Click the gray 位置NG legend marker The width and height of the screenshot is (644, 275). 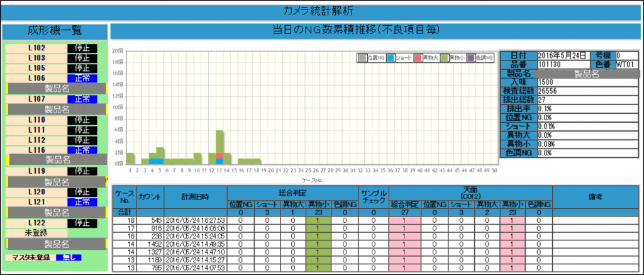pyautogui.click(x=362, y=57)
